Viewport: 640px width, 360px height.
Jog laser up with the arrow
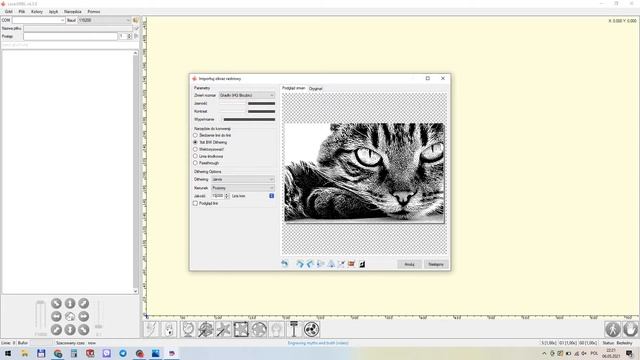[x=70, y=303]
